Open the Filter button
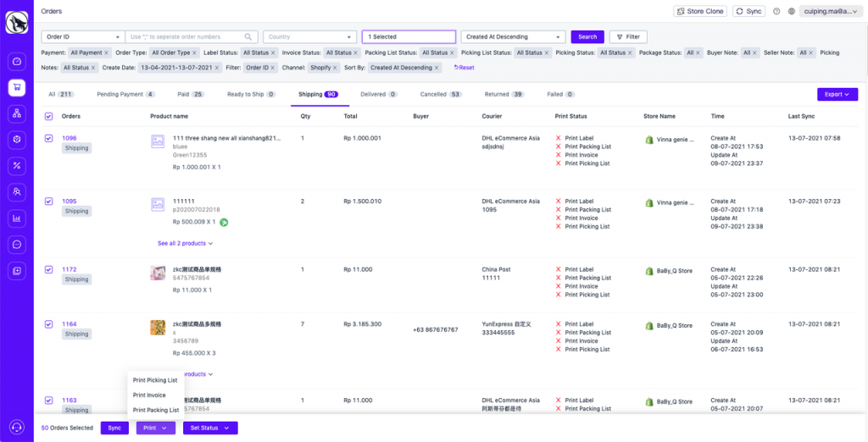This screenshot has width=868, height=442. point(628,37)
